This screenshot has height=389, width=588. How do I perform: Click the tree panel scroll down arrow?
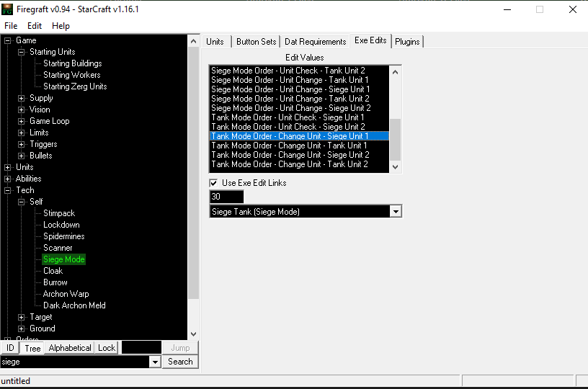[194, 334]
